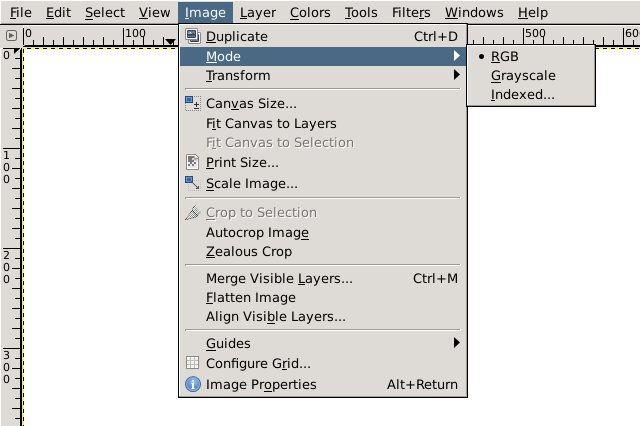The image size is (640, 426).
Task: Select the RGB color mode
Action: click(504, 56)
